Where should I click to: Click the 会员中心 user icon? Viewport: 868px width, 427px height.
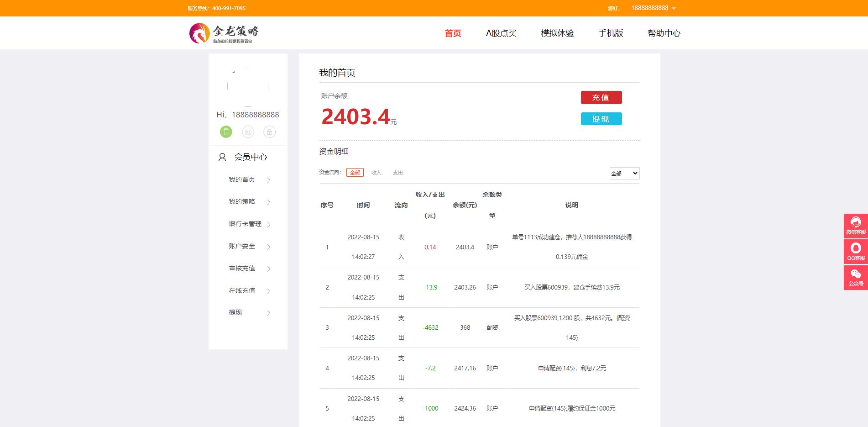(x=222, y=157)
